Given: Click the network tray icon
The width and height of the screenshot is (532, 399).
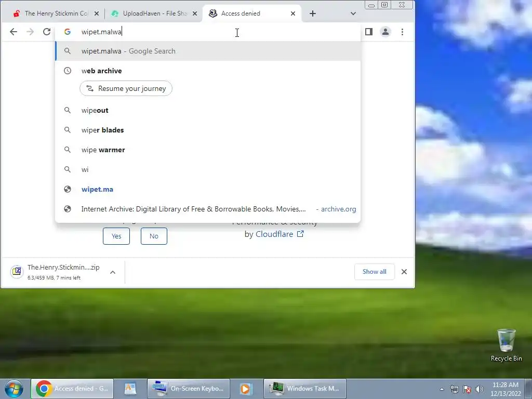Looking at the screenshot, I should tap(454, 390).
